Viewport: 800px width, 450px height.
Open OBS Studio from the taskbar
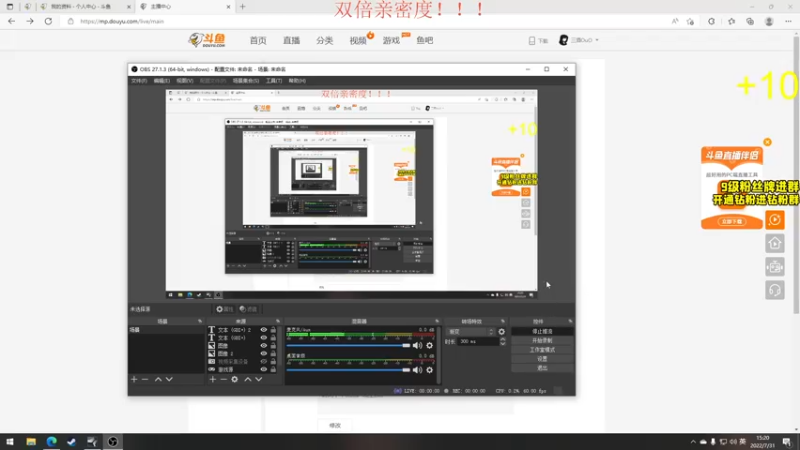[113, 442]
